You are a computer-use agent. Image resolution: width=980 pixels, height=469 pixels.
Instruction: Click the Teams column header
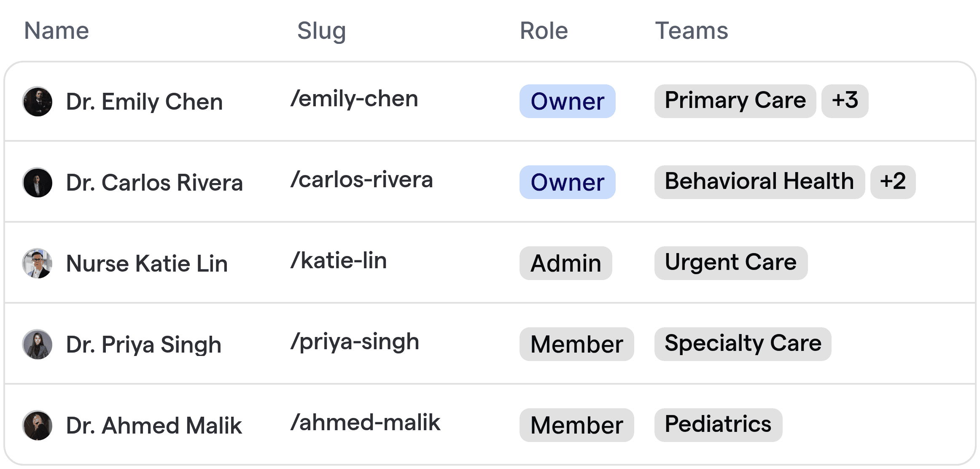tap(692, 31)
